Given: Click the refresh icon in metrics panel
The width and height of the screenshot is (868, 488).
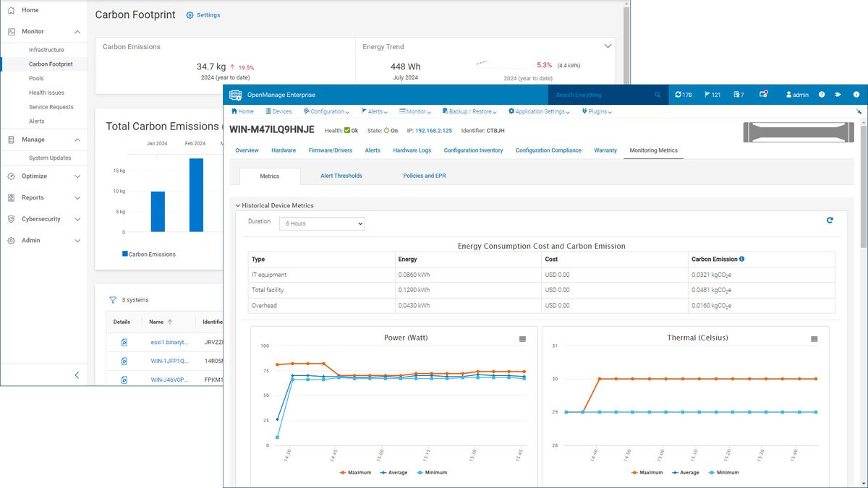Looking at the screenshot, I should tap(830, 221).
